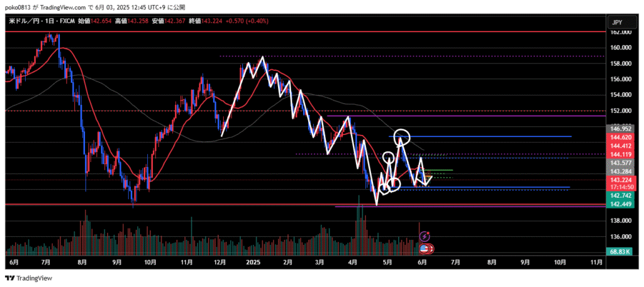This screenshot has height=287, width=644.
Task: Click the TradingView logo at bottom left
Action: [x=29, y=278]
